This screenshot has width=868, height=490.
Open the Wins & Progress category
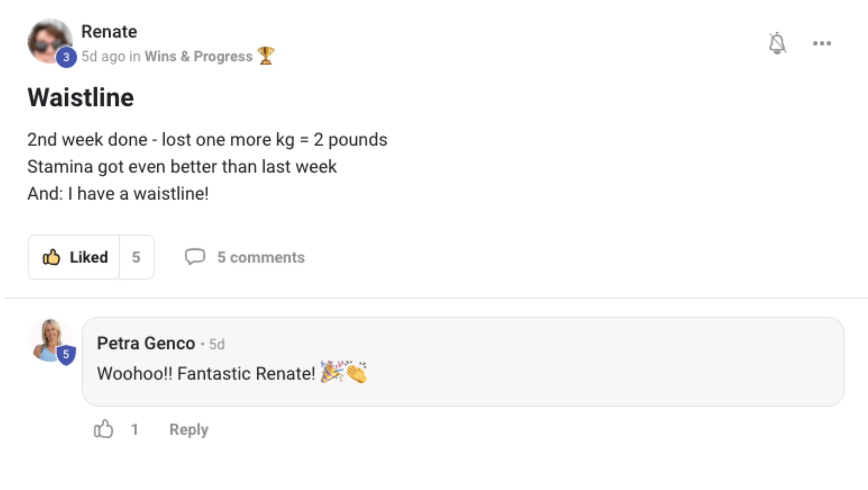(198, 56)
